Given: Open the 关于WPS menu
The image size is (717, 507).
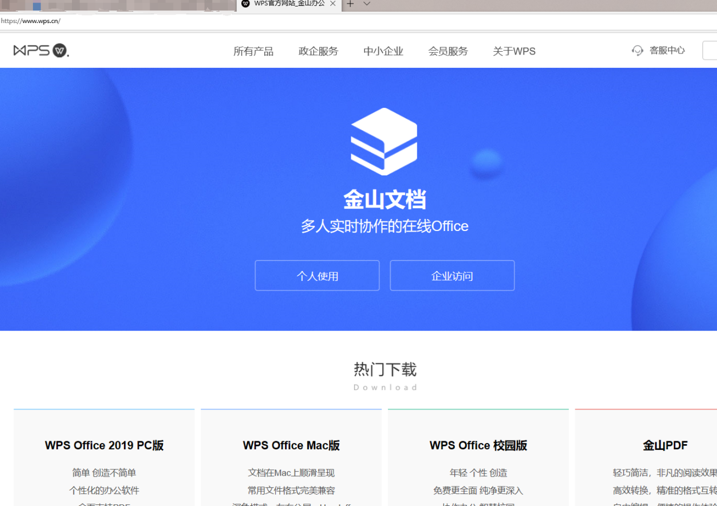Looking at the screenshot, I should (514, 51).
